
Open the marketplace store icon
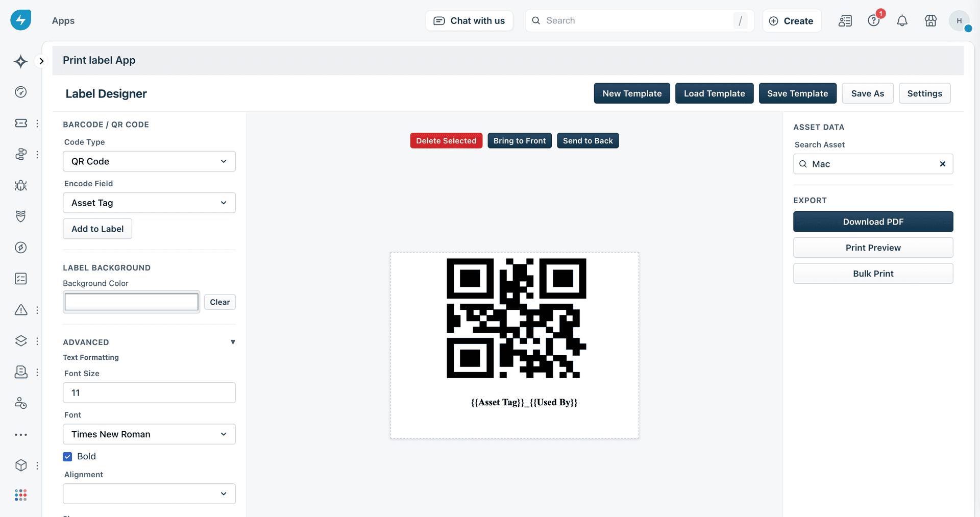(931, 20)
